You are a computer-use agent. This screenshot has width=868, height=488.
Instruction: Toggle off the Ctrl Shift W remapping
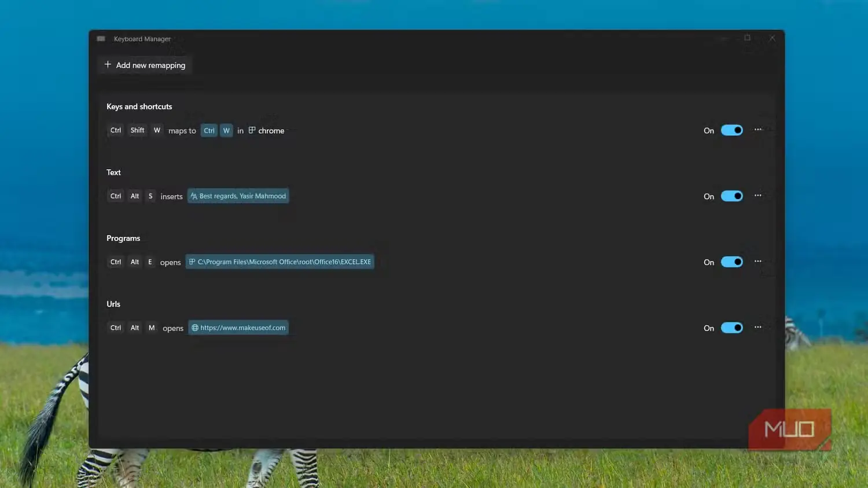tap(731, 130)
